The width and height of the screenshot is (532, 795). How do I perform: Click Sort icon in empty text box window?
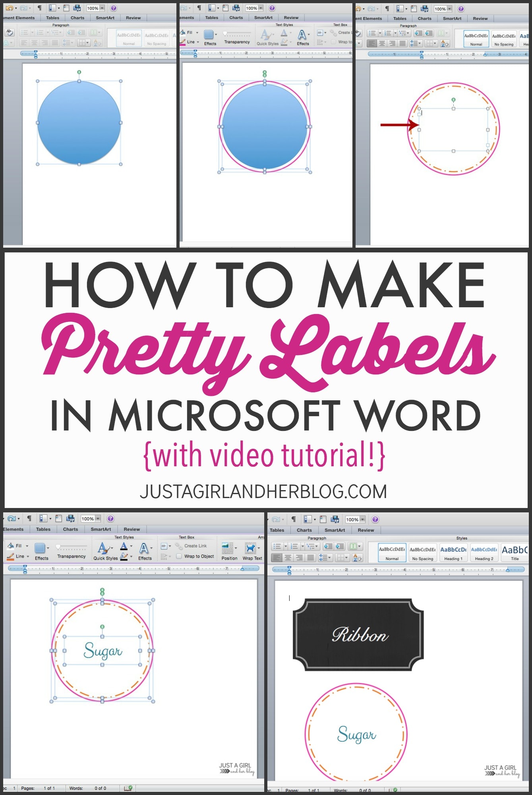[445, 43]
